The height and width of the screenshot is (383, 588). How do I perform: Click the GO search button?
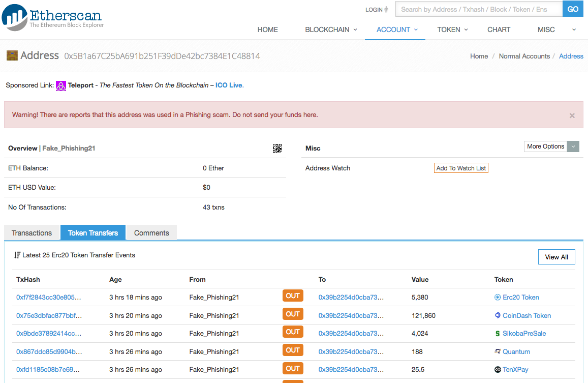[573, 9]
